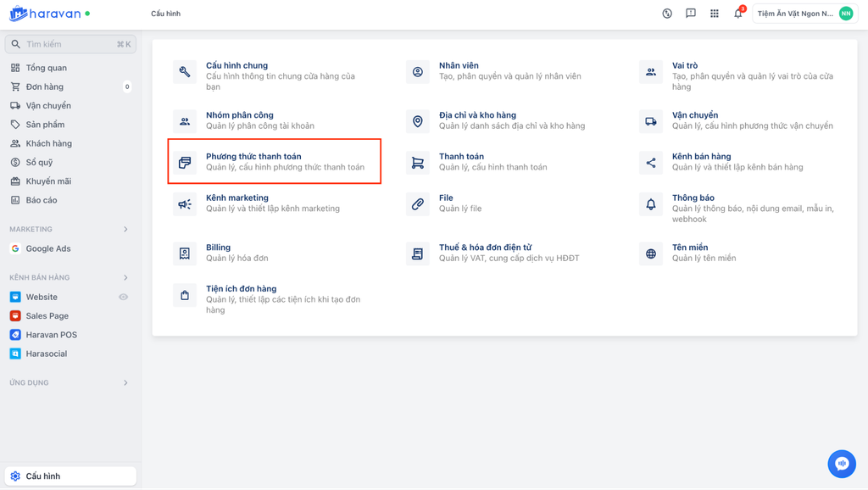
Task: Toggle the Website eye visibility icon
Action: [124, 298]
